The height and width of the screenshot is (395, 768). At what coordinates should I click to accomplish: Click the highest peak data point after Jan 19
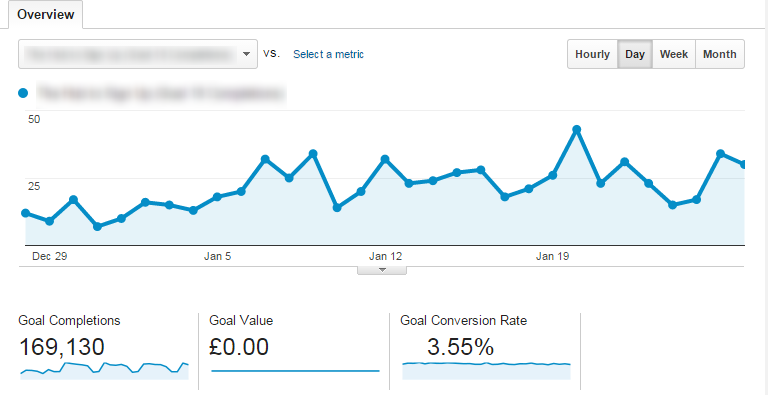[576, 129]
